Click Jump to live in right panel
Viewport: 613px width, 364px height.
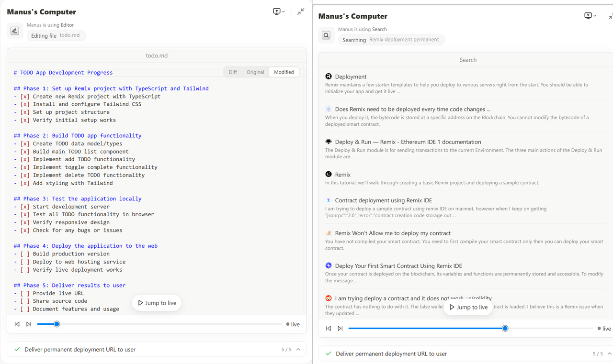(468, 307)
